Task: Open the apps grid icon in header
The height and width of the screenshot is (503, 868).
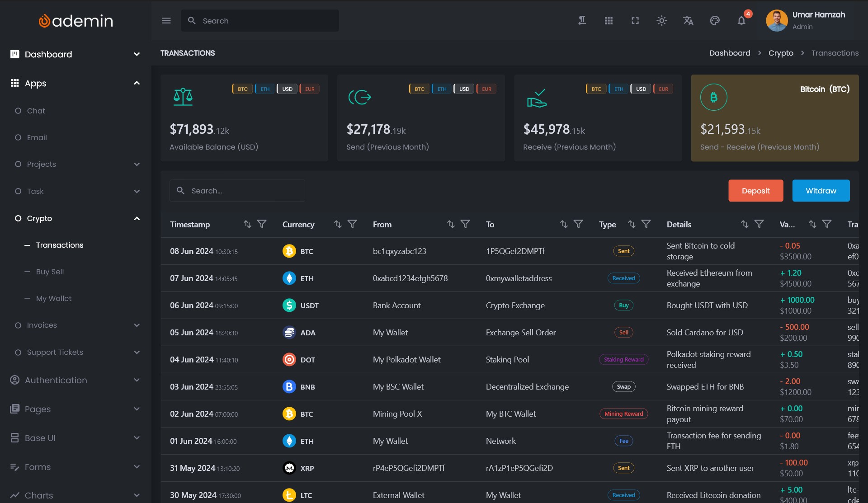Action: pos(609,21)
